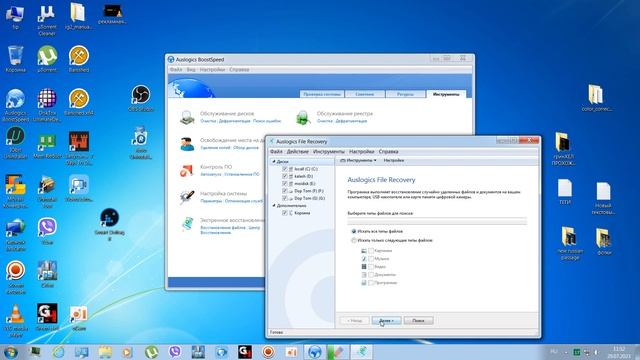The height and width of the screenshot is (360, 640).
Task: Collapse the Дополнительно tree node
Action: [x=274, y=206]
